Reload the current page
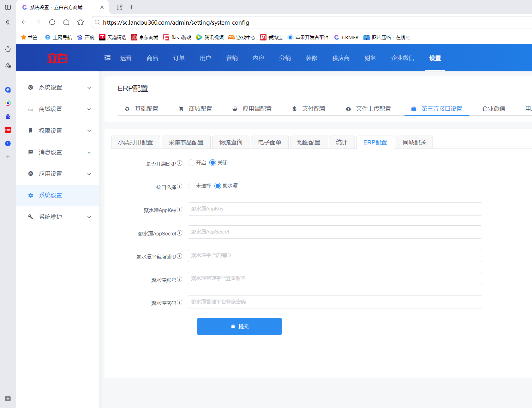The height and width of the screenshot is (408, 532). 52,22
